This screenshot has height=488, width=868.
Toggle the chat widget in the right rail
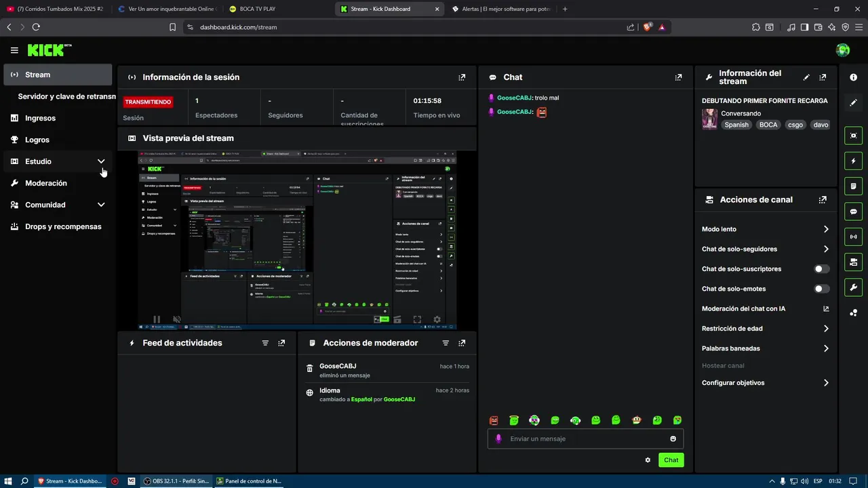point(853,211)
